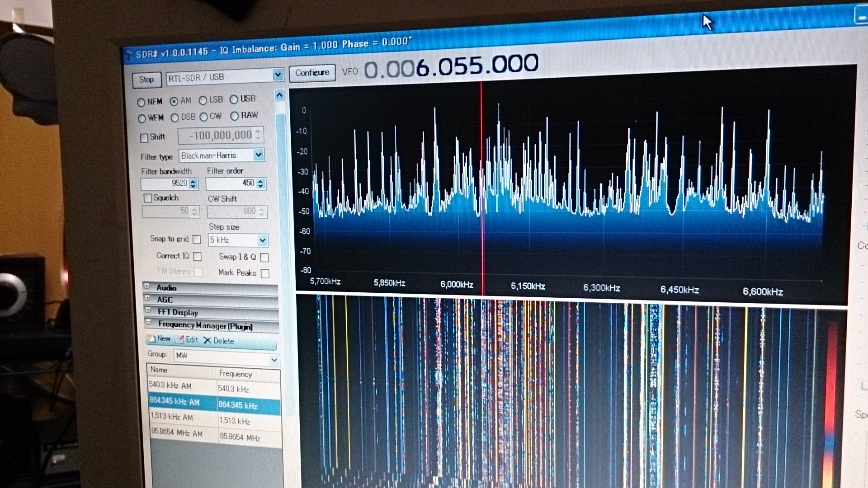Click the 6,000kHz label

[x=457, y=285]
